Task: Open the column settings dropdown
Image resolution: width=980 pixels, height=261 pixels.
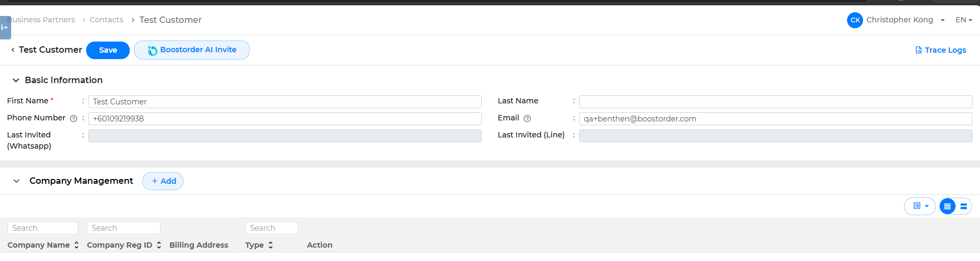Action: [920, 206]
